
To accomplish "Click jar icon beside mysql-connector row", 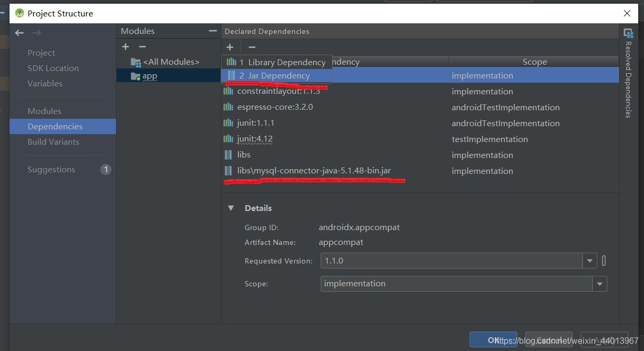I will pyautogui.click(x=228, y=170).
